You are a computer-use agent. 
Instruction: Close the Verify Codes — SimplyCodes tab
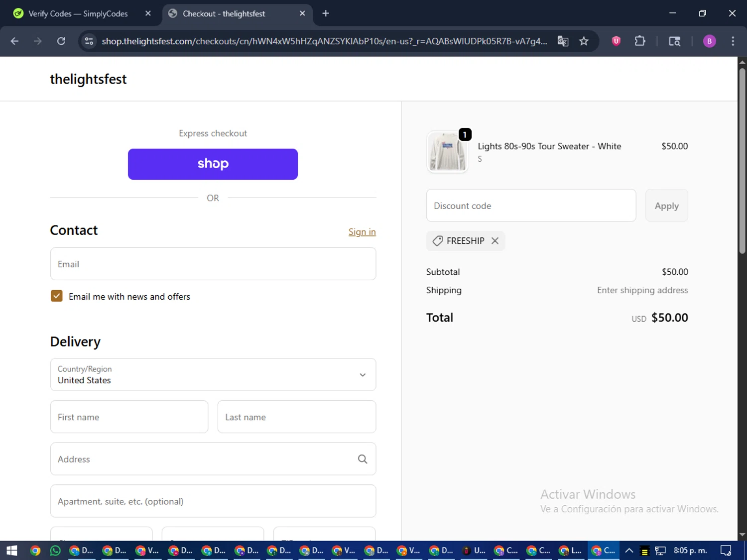(148, 13)
